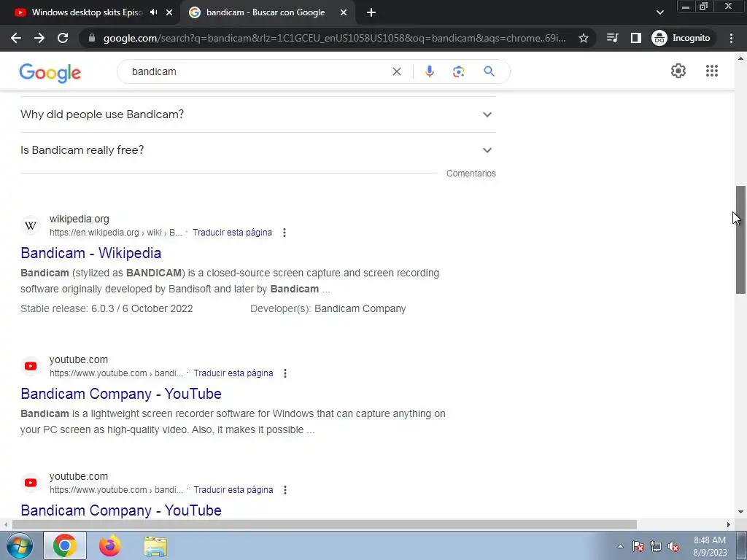Click the address bar URL
The height and width of the screenshot is (560, 747).
click(334, 38)
